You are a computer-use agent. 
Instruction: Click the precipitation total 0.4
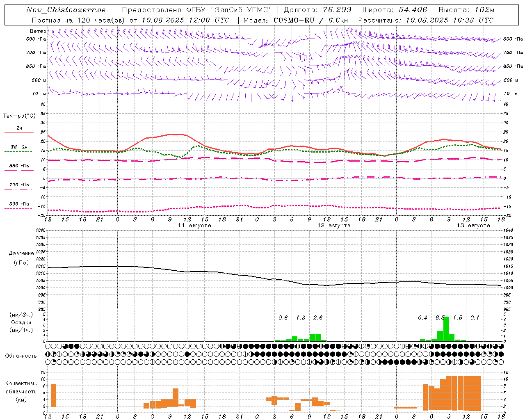pos(422,318)
